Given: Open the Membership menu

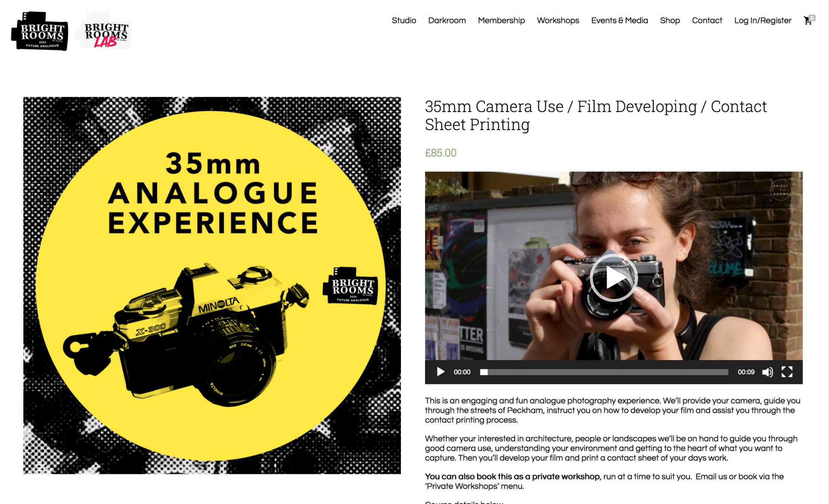Looking at the screenshot, I should point(501,20).
